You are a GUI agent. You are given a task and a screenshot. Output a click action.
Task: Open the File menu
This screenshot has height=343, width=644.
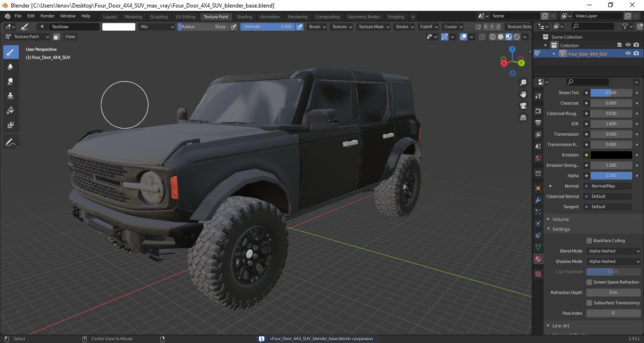click(18, 16)
